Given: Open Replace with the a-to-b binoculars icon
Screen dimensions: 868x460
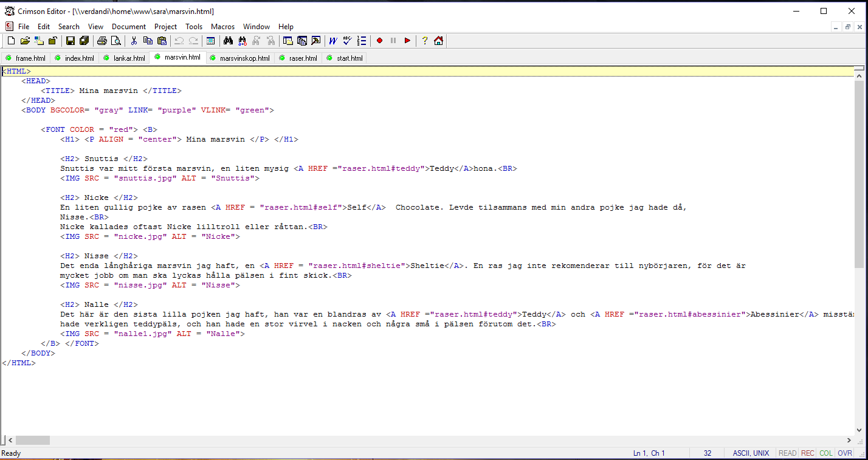Looking at the screenshot, I should 243,41.
